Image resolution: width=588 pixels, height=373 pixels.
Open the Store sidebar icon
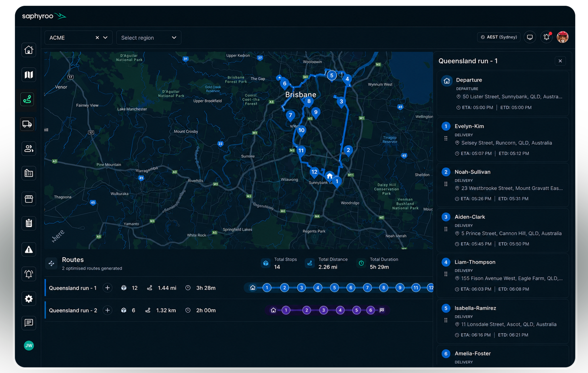point(29,199)
